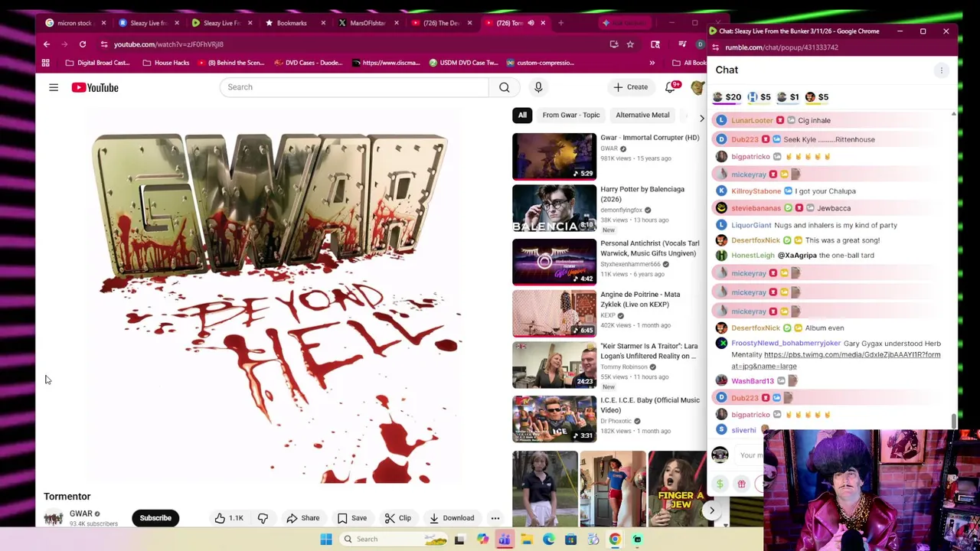
Task: Open Microsoft Store on the taskbar
Action: pyautogui.click(x=571, y=540)
